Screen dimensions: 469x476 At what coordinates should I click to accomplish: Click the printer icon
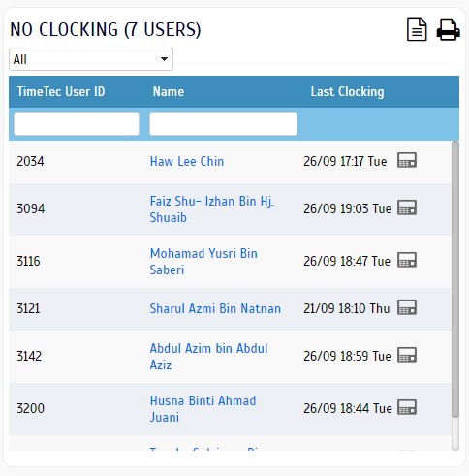pos(449,30)
